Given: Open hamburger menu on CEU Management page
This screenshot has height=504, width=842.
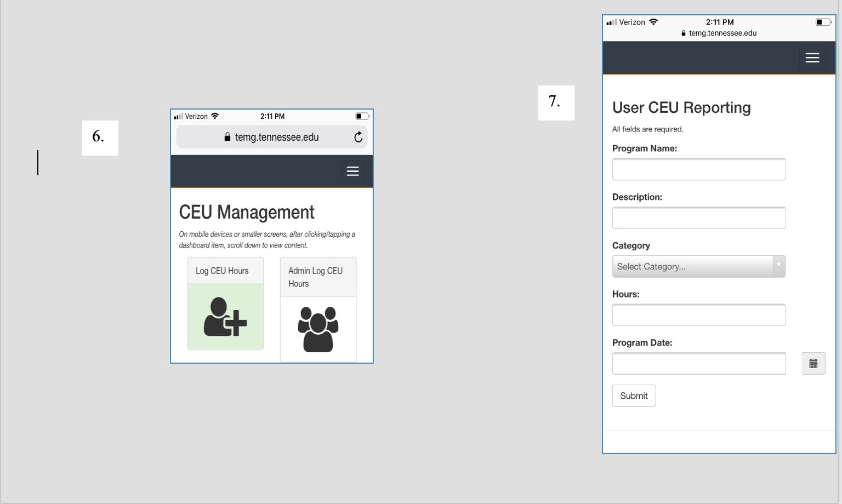Looking at the screenshot, I should [352, 171].
